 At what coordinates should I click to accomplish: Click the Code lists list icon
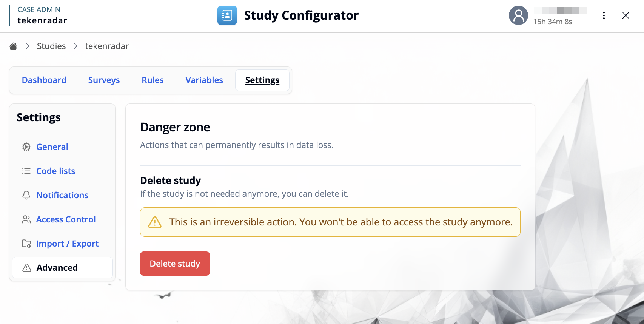click(26, 171)
